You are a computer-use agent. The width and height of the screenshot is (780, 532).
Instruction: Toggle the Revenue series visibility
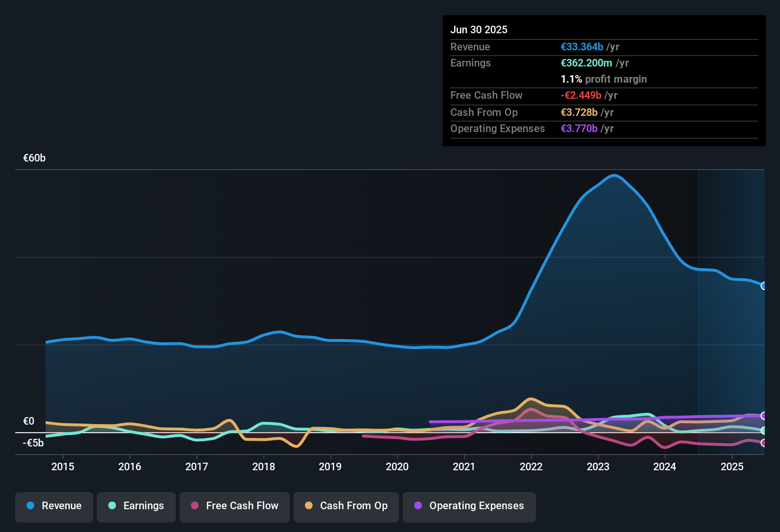(54, 506)
